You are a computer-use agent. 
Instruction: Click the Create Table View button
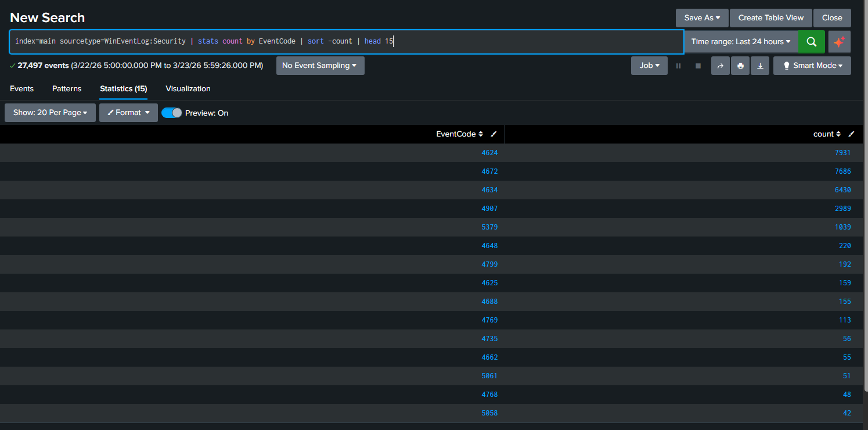click(770, 17)
